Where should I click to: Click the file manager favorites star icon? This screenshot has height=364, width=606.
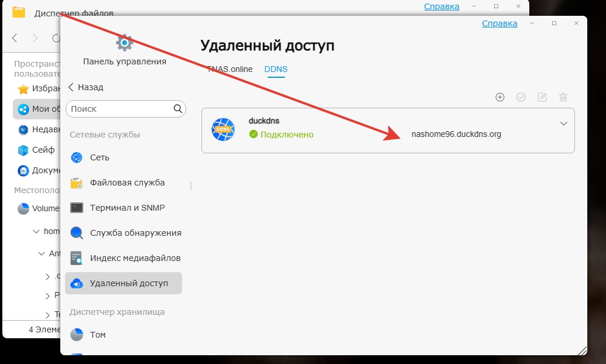point(23,89)
